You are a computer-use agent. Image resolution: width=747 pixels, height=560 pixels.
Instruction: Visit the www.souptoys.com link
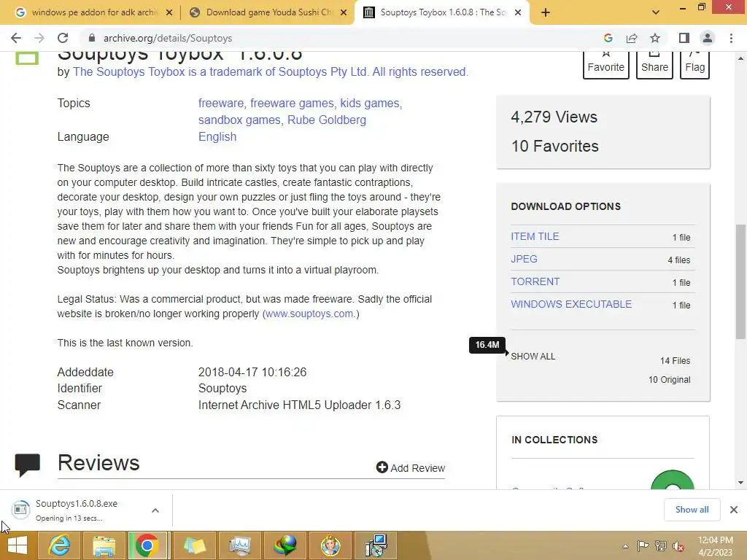pos(309,314)
